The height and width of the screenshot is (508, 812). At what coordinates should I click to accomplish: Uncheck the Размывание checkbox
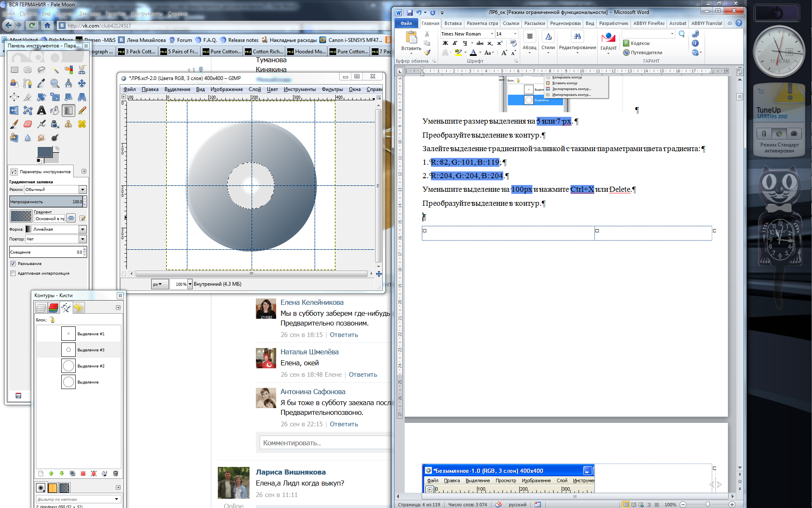click(x=13, y=263)
